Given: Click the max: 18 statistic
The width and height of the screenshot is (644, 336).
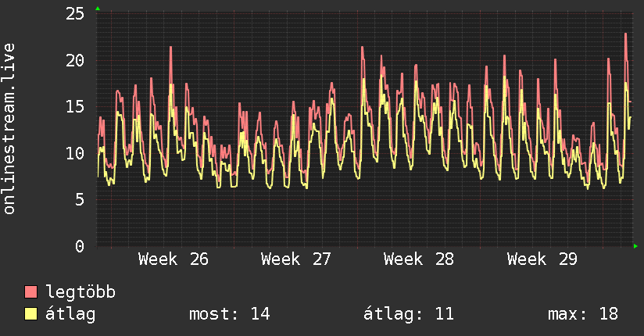Looking at the screenshot, I should pos(583,314).
